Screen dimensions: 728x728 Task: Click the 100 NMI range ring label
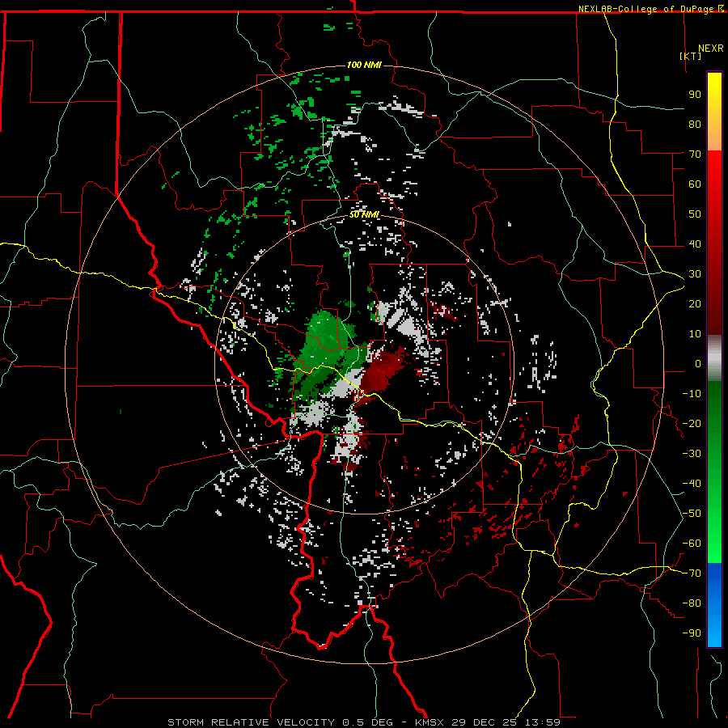click(x=364, y=65)
